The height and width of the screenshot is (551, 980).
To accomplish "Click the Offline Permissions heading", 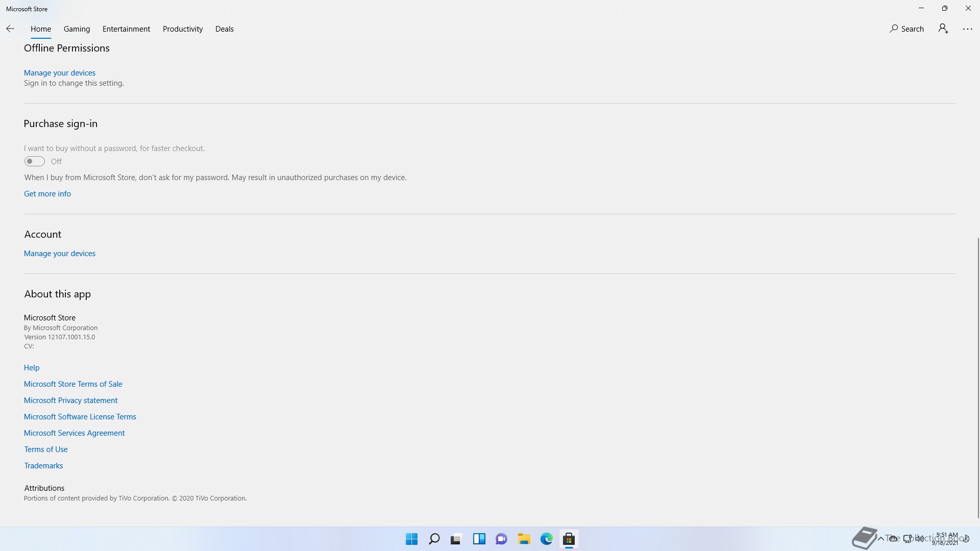I will tap(67, 48).
